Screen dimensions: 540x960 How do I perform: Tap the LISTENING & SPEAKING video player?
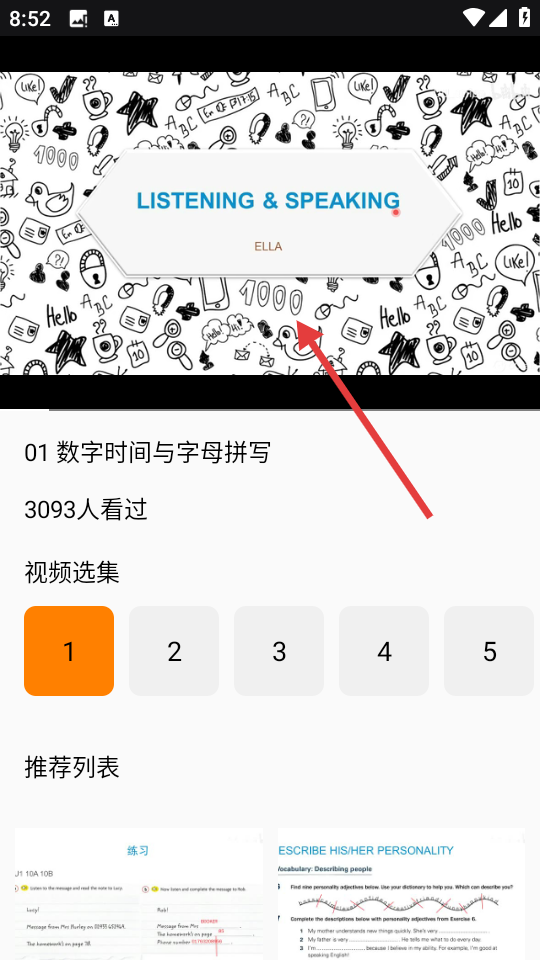[270, 223]
